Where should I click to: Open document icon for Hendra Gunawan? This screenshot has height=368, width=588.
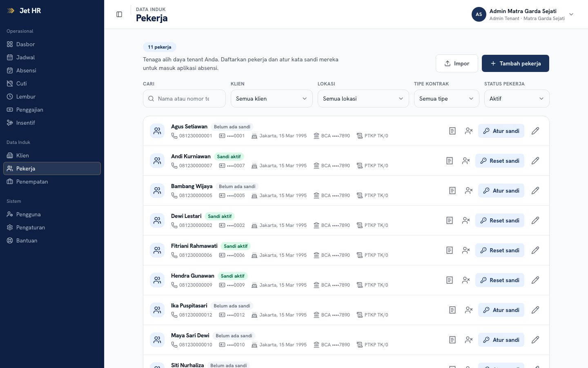click(450, 280)
